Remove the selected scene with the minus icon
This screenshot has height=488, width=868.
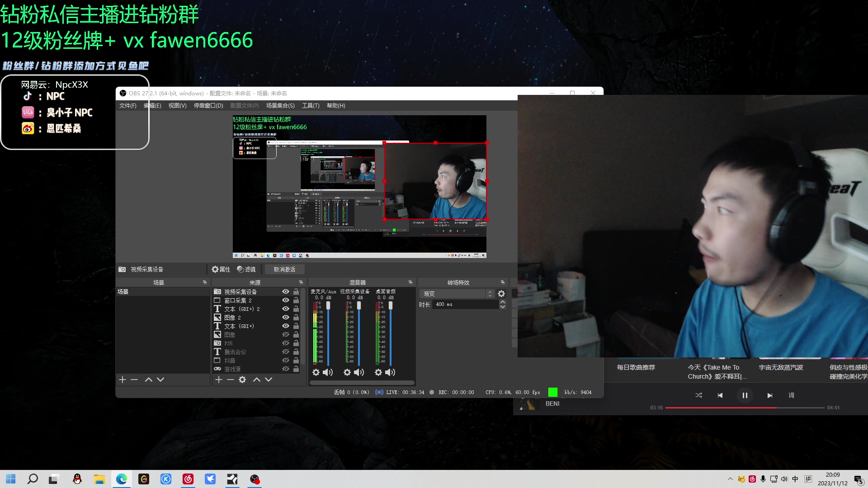(134, 380)
